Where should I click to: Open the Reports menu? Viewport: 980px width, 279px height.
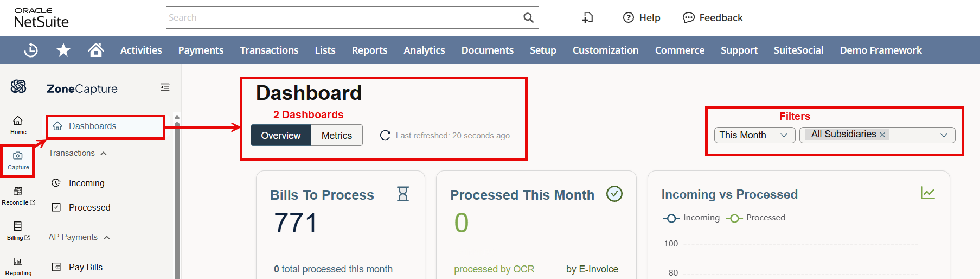coord(369,50)
